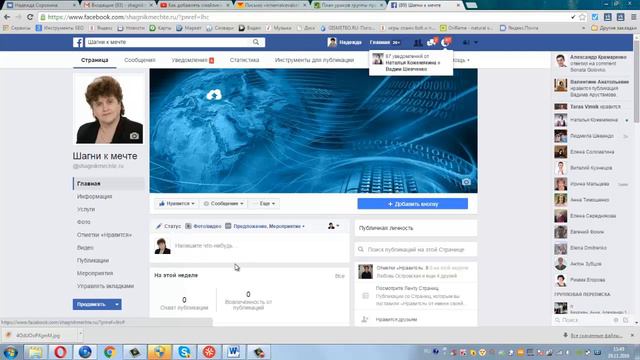Open Chrome menu icon
Screen dimensions: 640x360
tap(634, 17)
